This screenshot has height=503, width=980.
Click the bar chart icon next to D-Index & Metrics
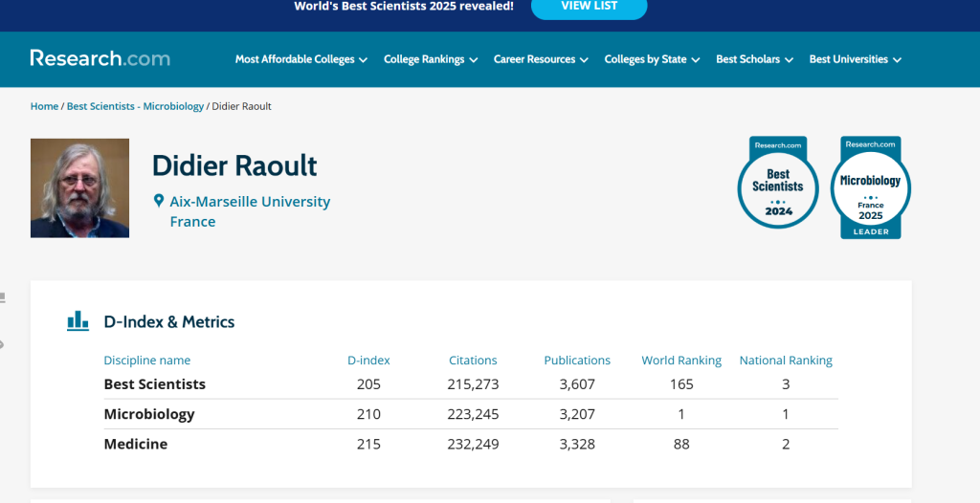pyautogui.click(x=78, y=320)
